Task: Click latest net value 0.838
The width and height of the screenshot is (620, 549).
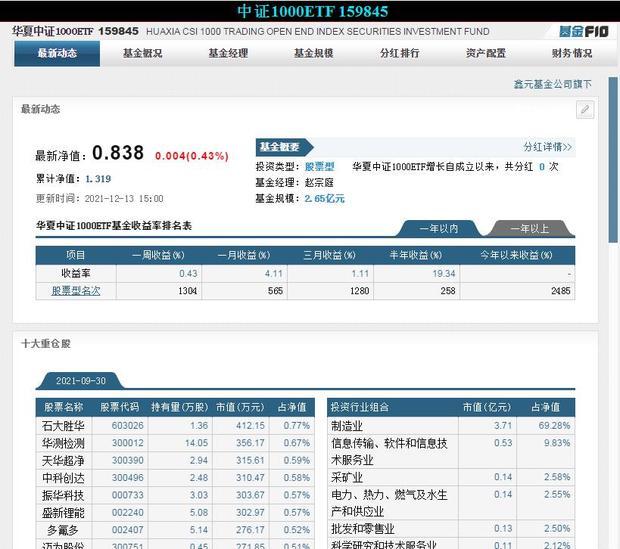Action: click(118, 153)
